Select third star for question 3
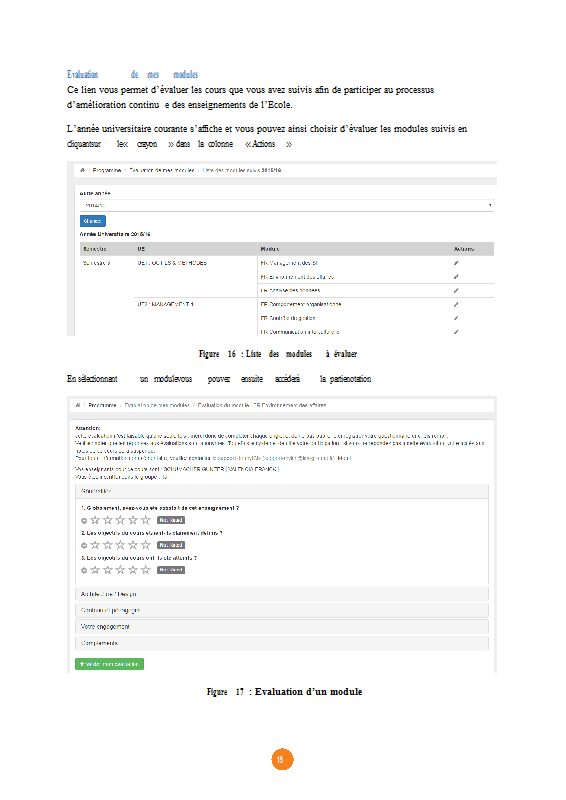Image resolution: width=566 pixels, height=800 pixels. [x=120, y=569]
